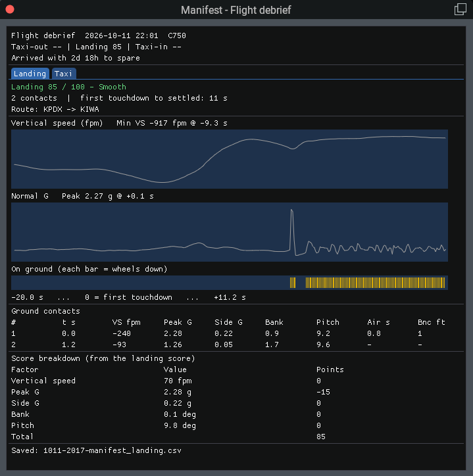Click saved file '1011-2017-manifest_landing.csv'

coord(112,450)
